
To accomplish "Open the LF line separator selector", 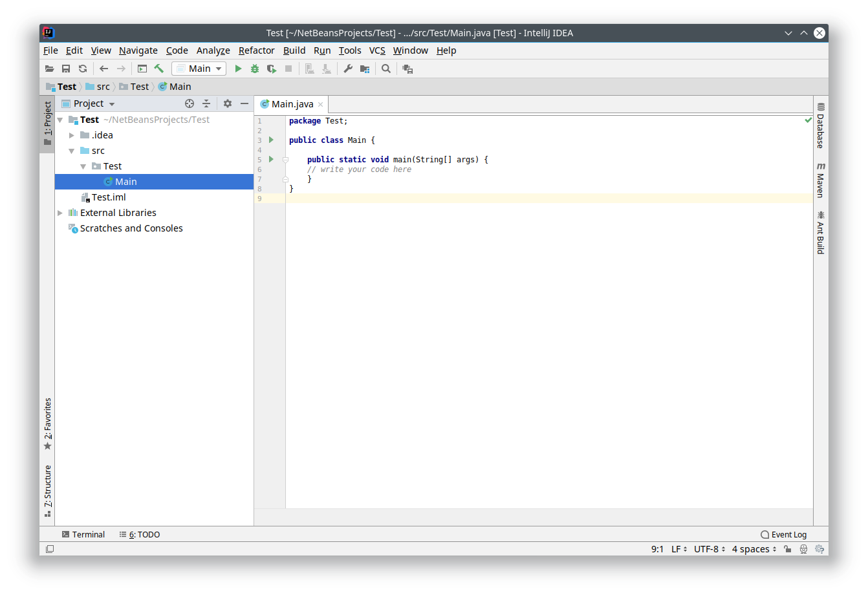I will pyautogui.click(x=679, y=549).
